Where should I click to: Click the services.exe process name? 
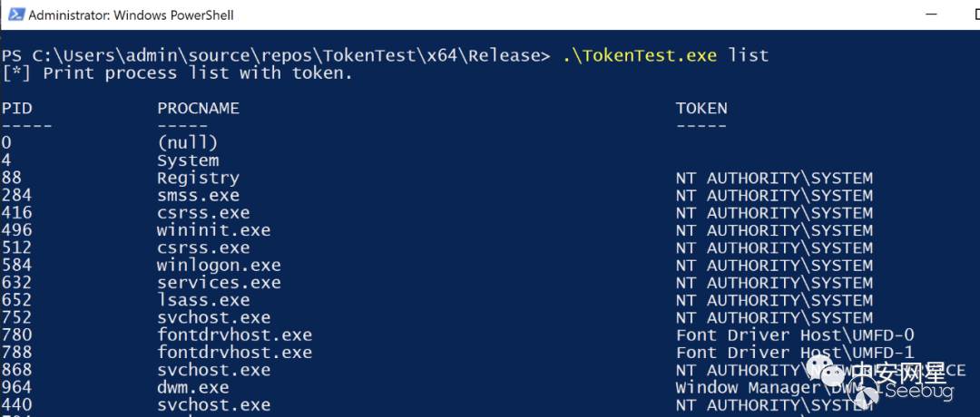pyautogui.click(x=219, y=283)
